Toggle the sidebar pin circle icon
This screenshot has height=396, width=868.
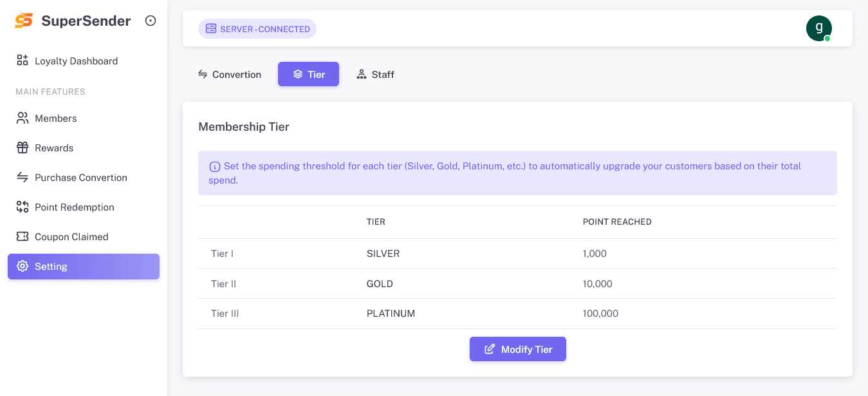[x=151, y=21]
